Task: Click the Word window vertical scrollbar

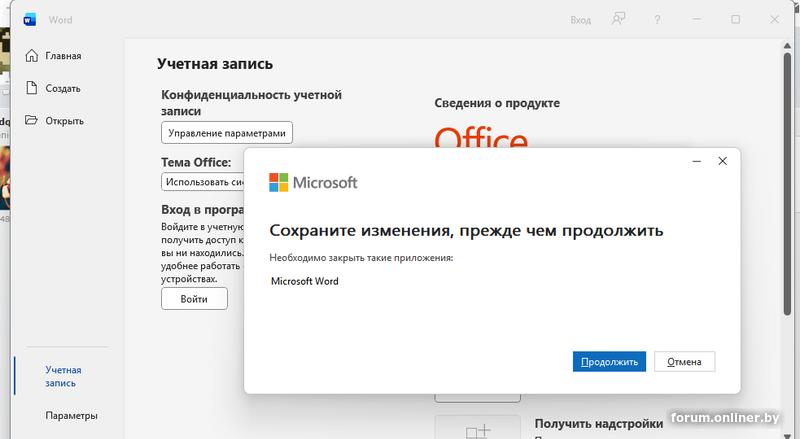Action: click(787, 184)
